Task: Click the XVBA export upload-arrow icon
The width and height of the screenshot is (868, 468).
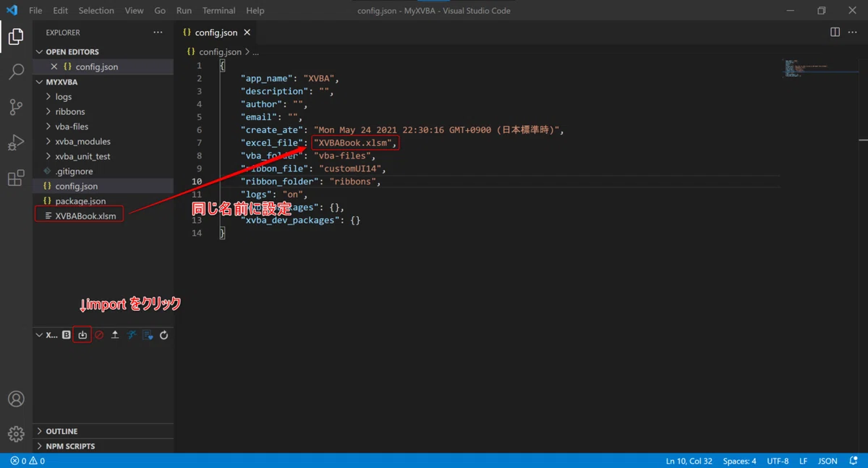Action: (x=115, y=335)
